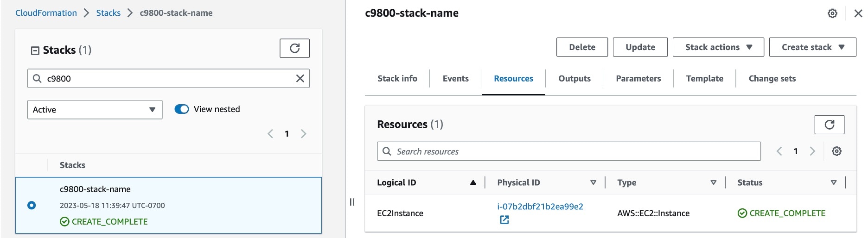Open Resources table preferences gear
868x238 pixels.
(836, 151)
